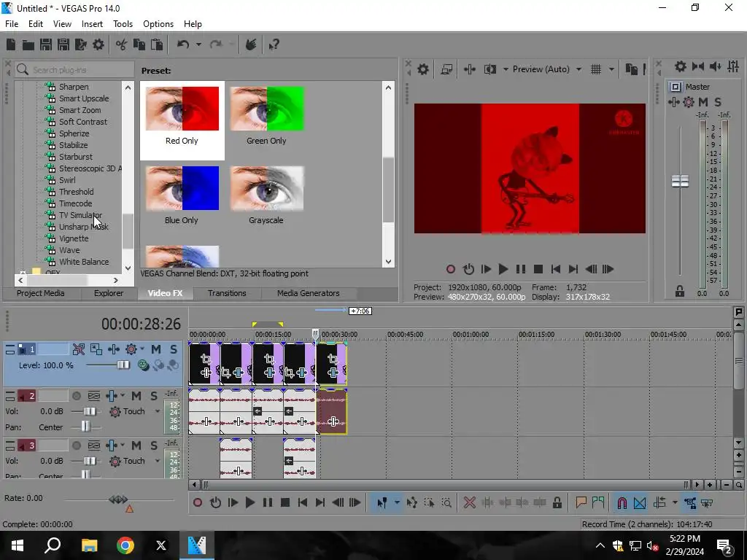Switch to the Transitions tab
Image resolution: width=747 pixels, height=560 pixels.
227,293
